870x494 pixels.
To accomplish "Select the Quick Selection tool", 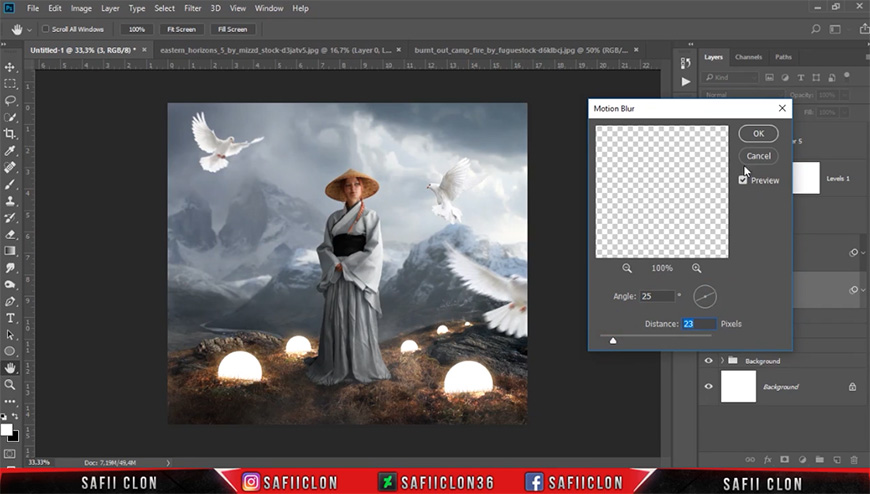I will pyautogui.click(x=10, y=117).
